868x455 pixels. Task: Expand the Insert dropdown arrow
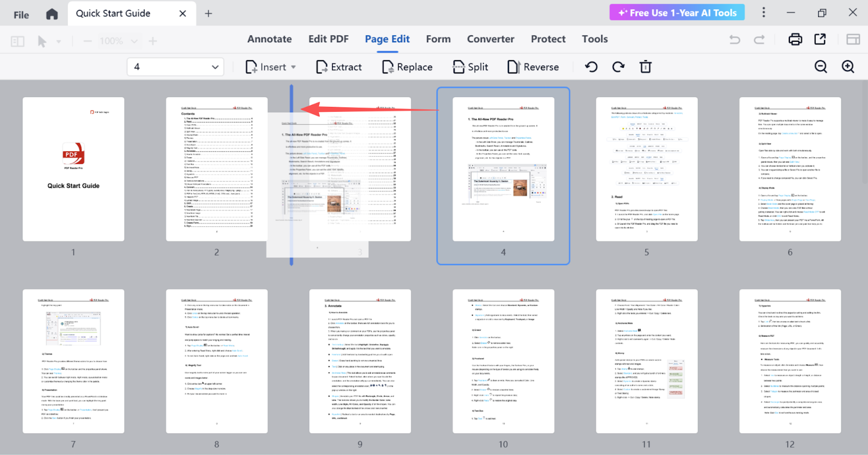coord(293,67)
